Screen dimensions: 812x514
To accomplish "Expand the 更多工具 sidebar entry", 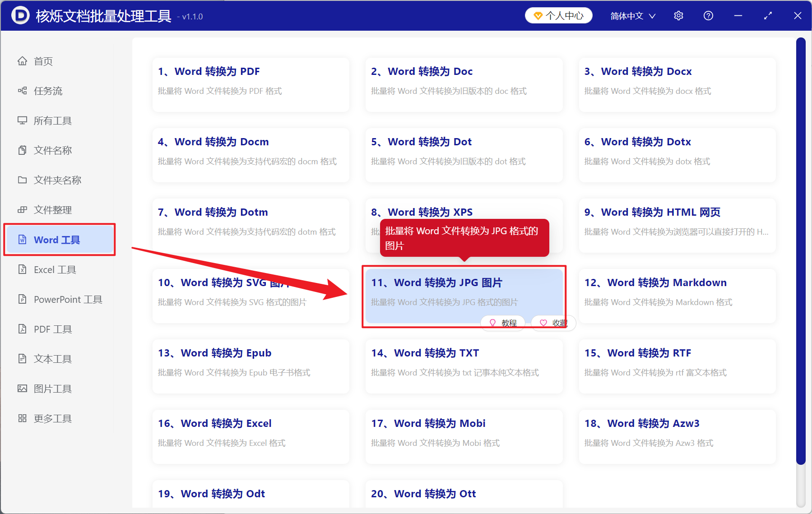I will coord(52,418).
